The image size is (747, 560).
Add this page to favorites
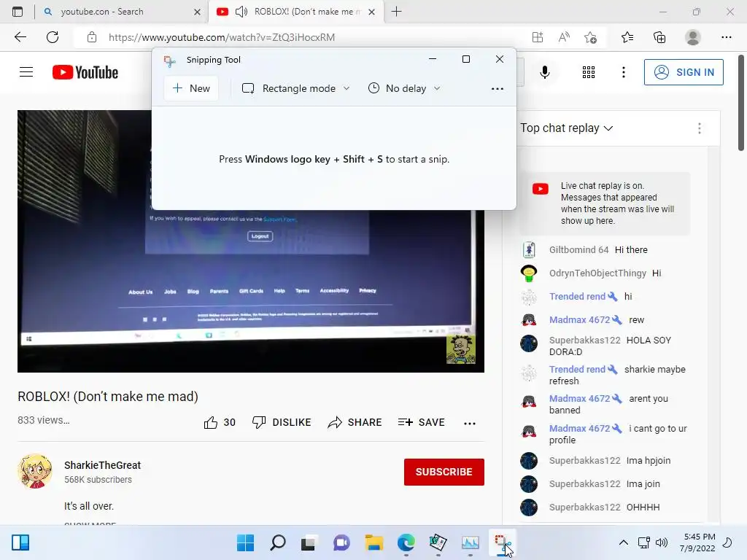(590, 37)
